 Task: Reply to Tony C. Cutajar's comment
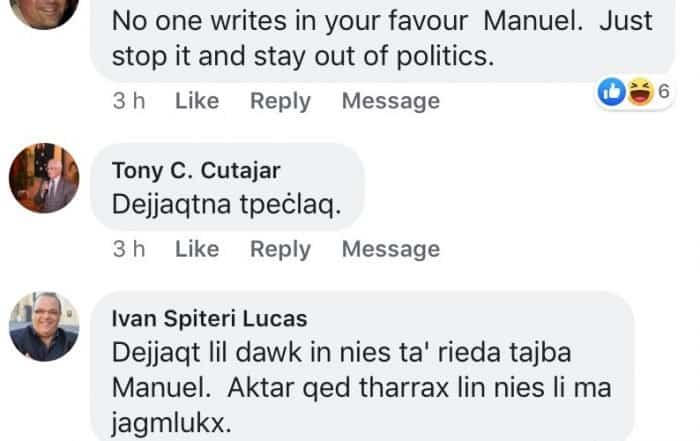coord(280,249)
